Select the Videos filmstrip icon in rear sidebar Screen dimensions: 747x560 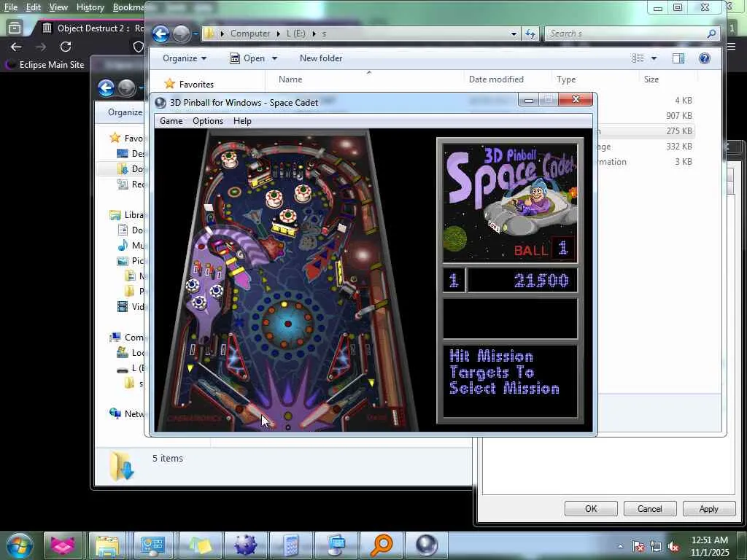(123, 306)
